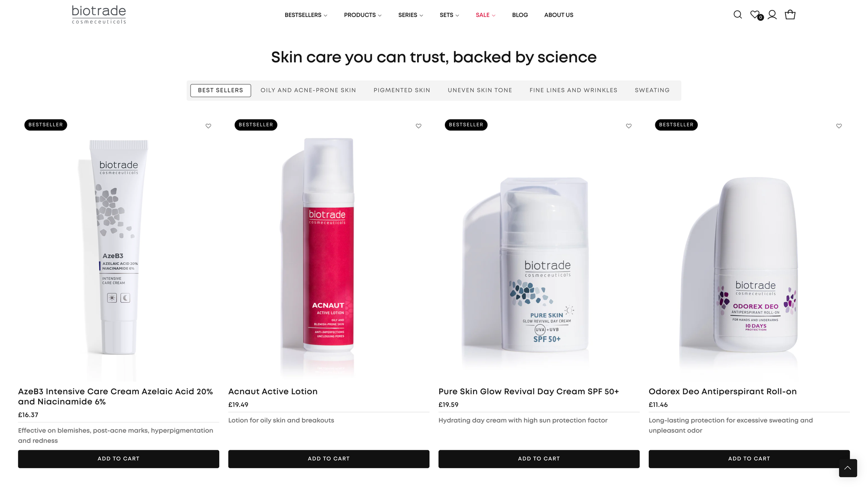The height and width of the screenshot is (488, 868).
Task: Open the wishlist heart in header
Action: click(755, 14)
